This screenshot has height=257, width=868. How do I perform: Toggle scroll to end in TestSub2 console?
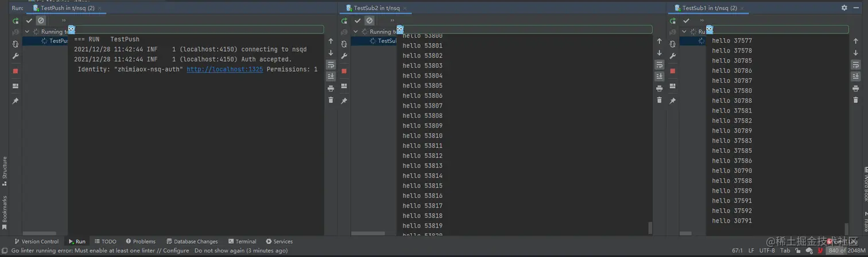coord(659,76)
